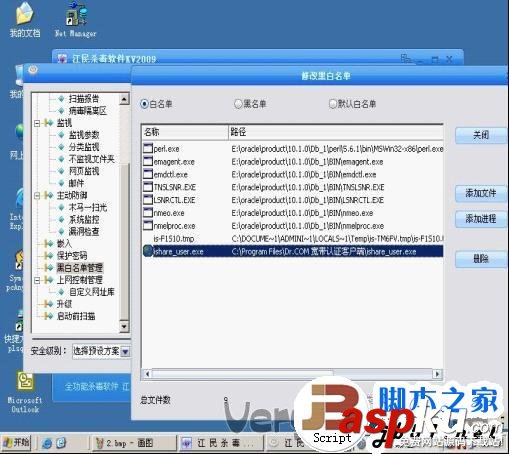Select the 上网控制管理 tree item

click(79, 280)
